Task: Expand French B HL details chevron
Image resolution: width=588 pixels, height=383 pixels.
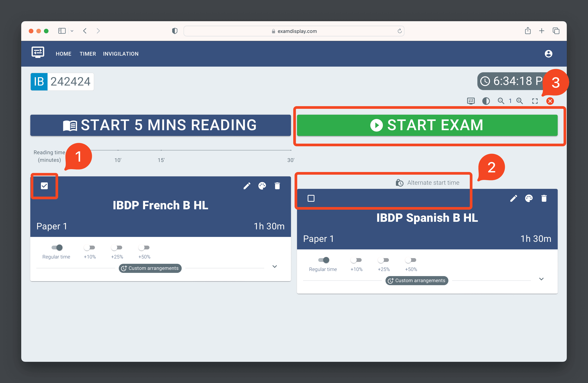Action: (274, 266)
